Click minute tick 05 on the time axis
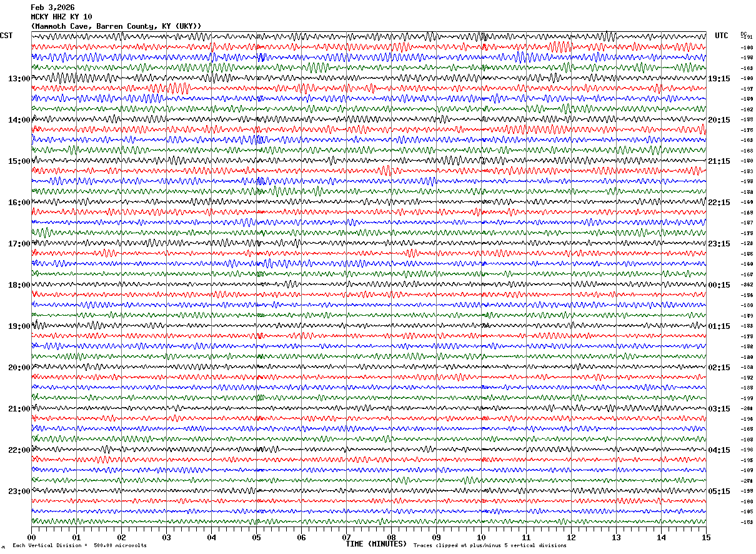756x554 pixels. pyautogui.click(x=256, y=537)
